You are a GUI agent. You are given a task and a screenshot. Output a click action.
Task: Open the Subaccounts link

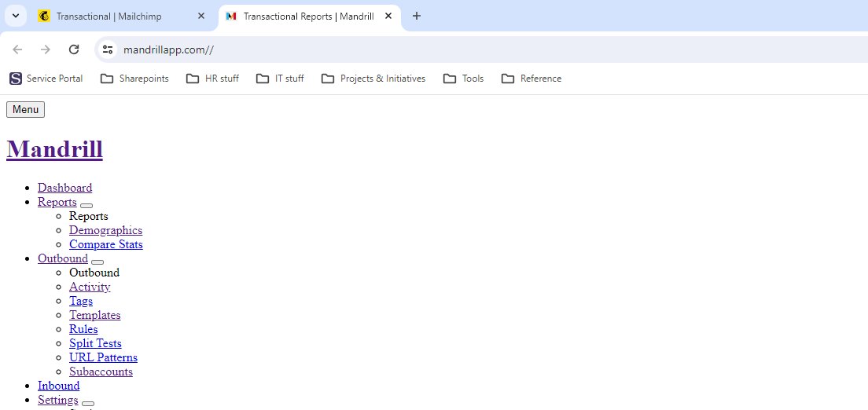[x=101, y=372]
